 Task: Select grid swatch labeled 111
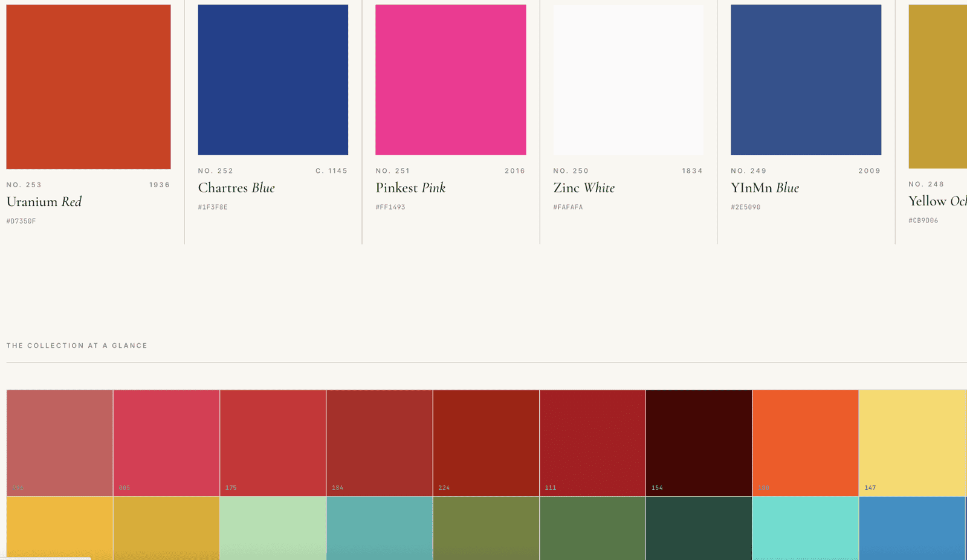pyautogui.click(x=592, y=443)
